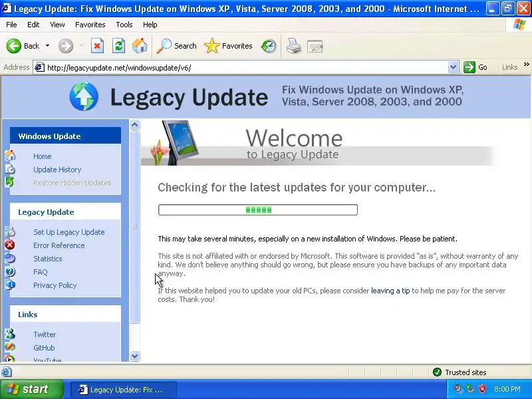Select Legacy Update taskbar window button
This screenshot has width=532, height=399.
(x=124, y=390)
